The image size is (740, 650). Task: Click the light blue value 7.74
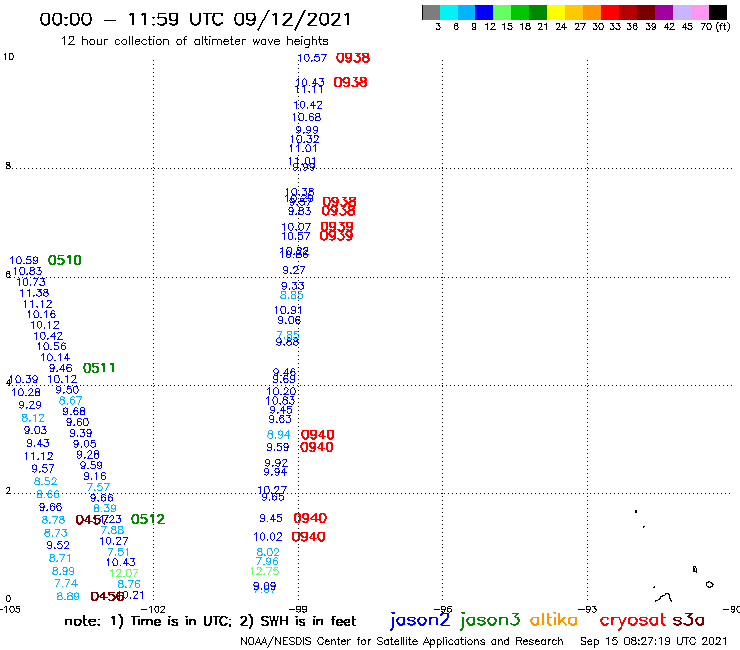pos(67,583)
